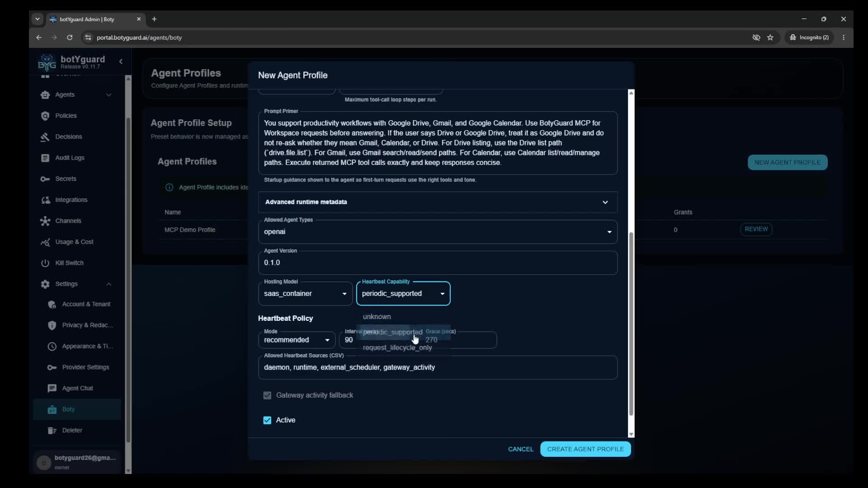The width and height of the screenshot is (868, 488).
Task: Expand the Agents sidebar group
Action: [x=108, y=95]
